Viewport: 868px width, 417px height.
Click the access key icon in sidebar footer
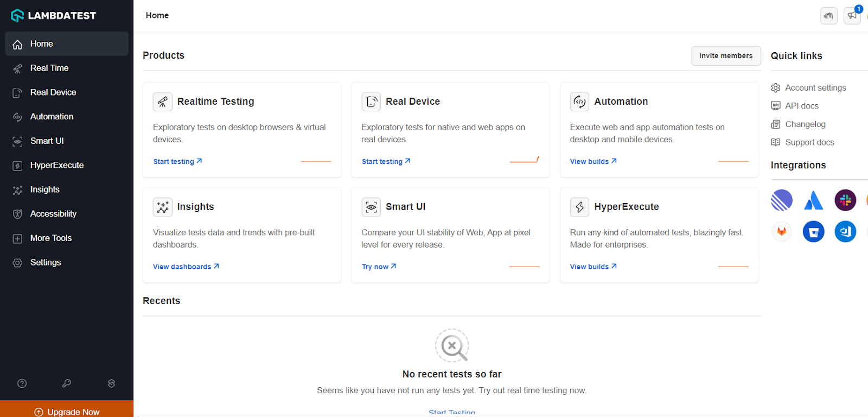67,383
